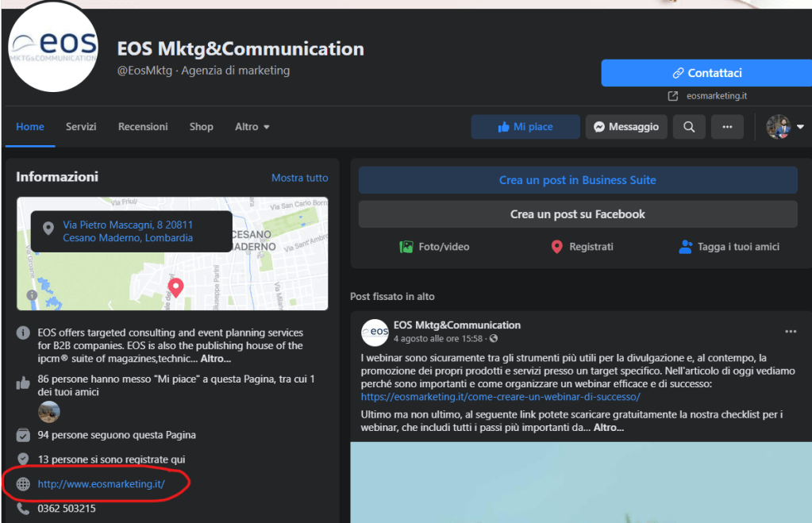Open the Recensioni tab
The width and height of the screenshot is (812, 523).
click(x=143, y=127)
